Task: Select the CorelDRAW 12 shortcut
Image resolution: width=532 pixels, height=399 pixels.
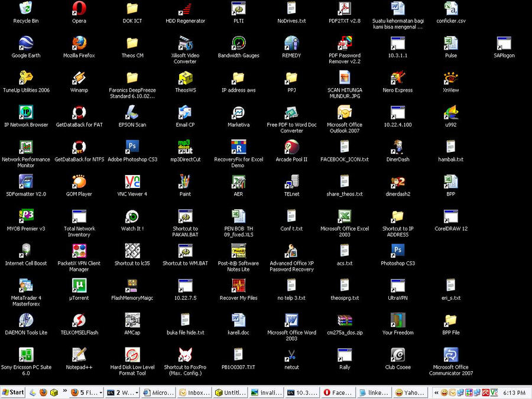Action: [451, 216]
